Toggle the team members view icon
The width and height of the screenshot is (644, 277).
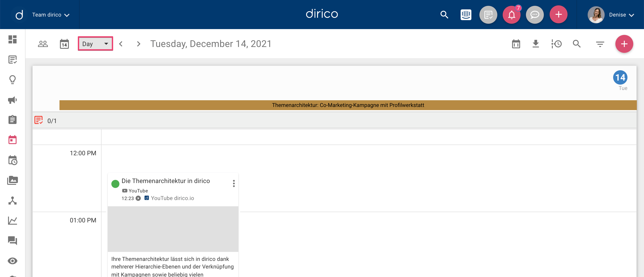[42, 44]
